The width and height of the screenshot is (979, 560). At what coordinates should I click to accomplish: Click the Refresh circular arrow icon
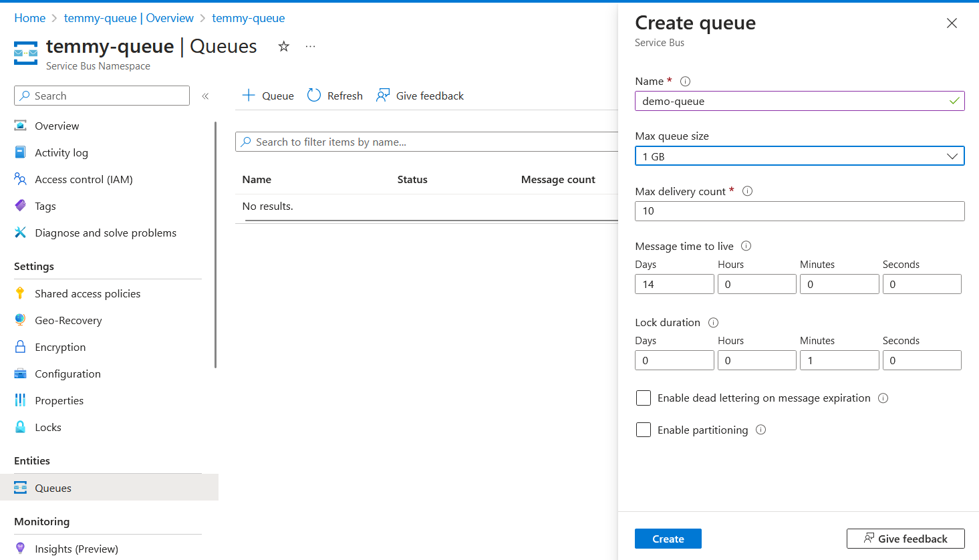click(314, 96)
